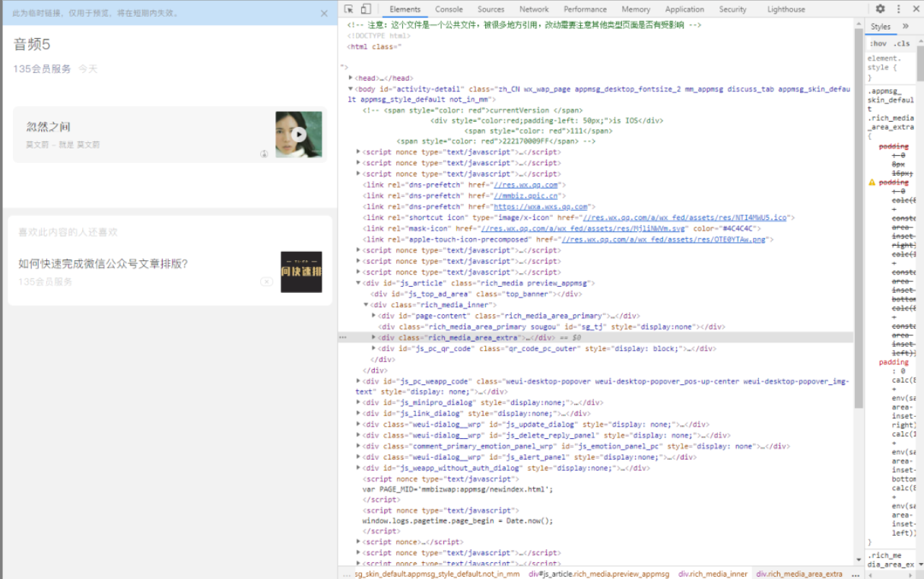
Task: Open article 如何快速完成微信公众号文章排版?
Action: (103, 264)
